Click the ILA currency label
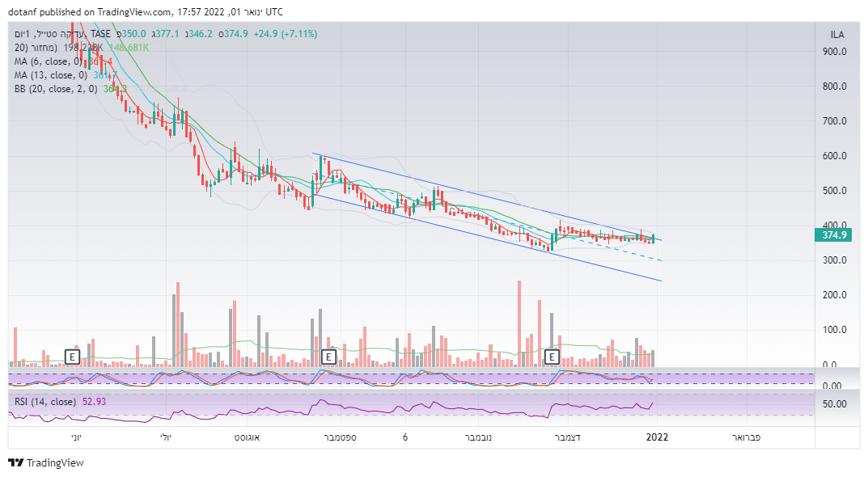The height and width of the screenshot is (477, 868). tap(837, 34)
